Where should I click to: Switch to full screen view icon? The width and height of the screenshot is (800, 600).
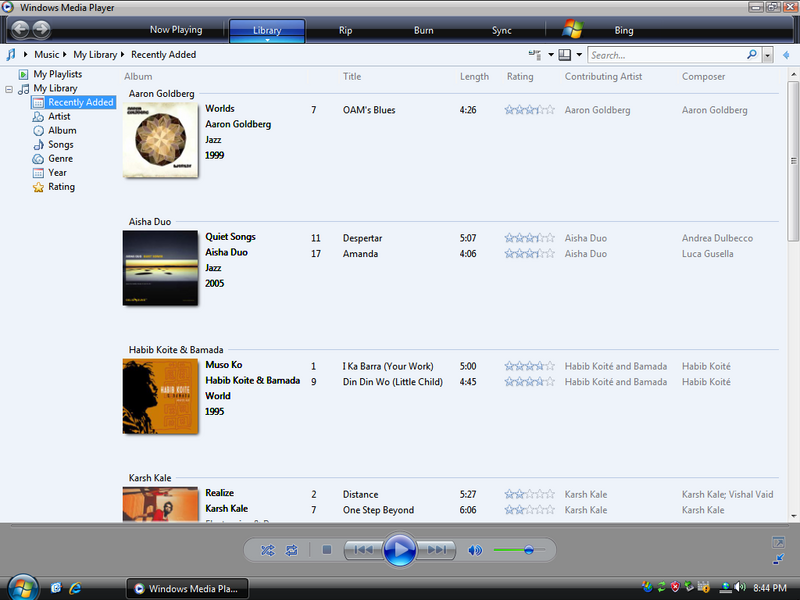tap(778, 542)
